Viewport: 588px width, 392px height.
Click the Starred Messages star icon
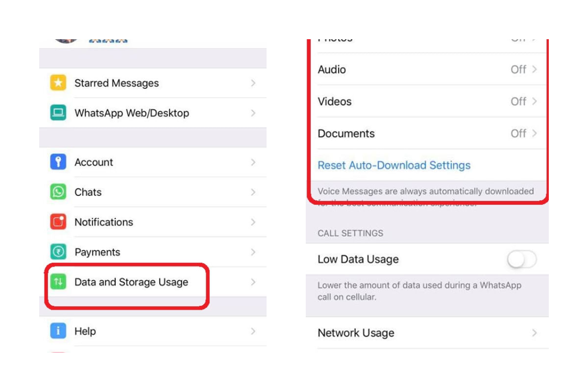(58, 83)
